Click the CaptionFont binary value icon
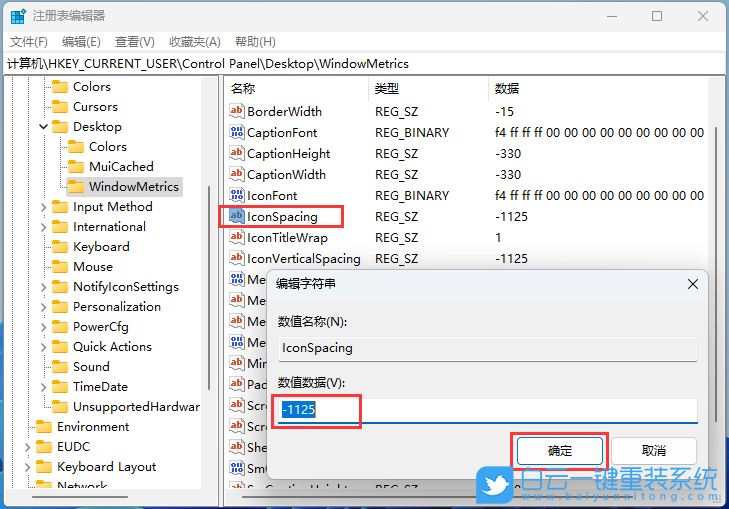This screenshot has height=509, width=729. pyautogui.click(x=237, y=132)
